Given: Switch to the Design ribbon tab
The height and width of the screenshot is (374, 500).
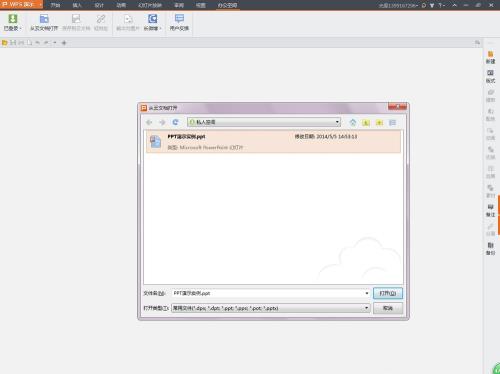Looking at the screenshot, I should click(x=99, y=5).
